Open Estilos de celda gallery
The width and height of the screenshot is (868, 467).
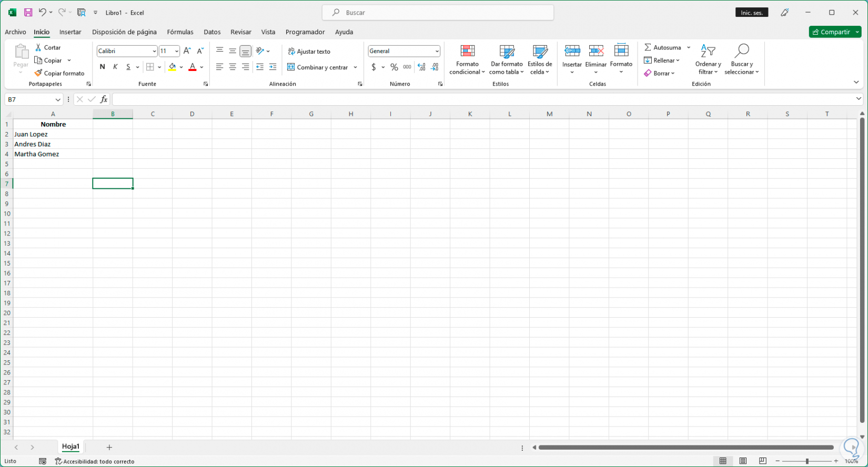pos(540,59)
